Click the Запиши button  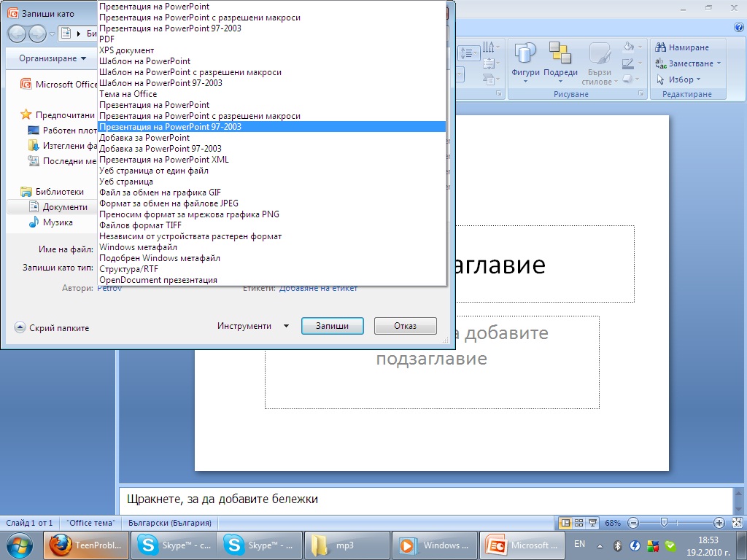point(332,326)
